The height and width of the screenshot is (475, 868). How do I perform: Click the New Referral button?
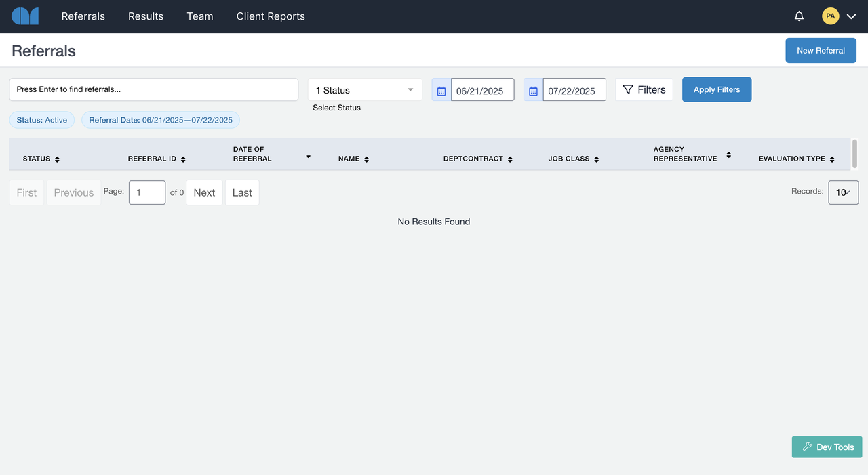click(821, 50)
